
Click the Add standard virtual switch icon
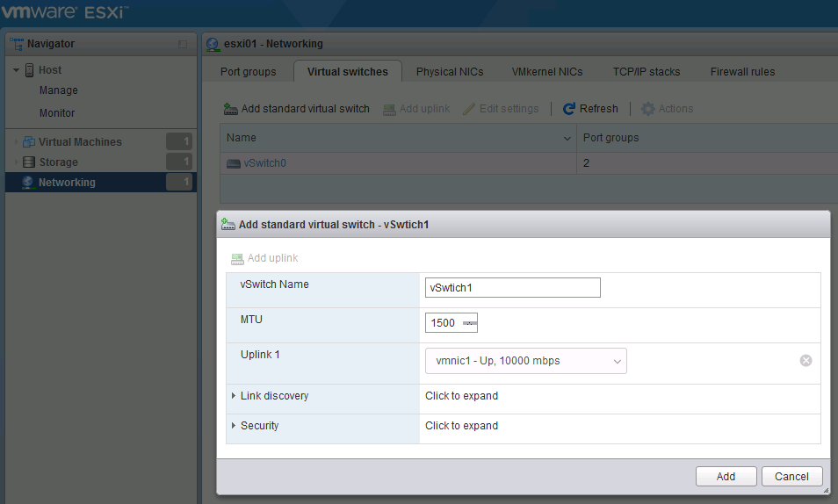click(x=230, y=109)
